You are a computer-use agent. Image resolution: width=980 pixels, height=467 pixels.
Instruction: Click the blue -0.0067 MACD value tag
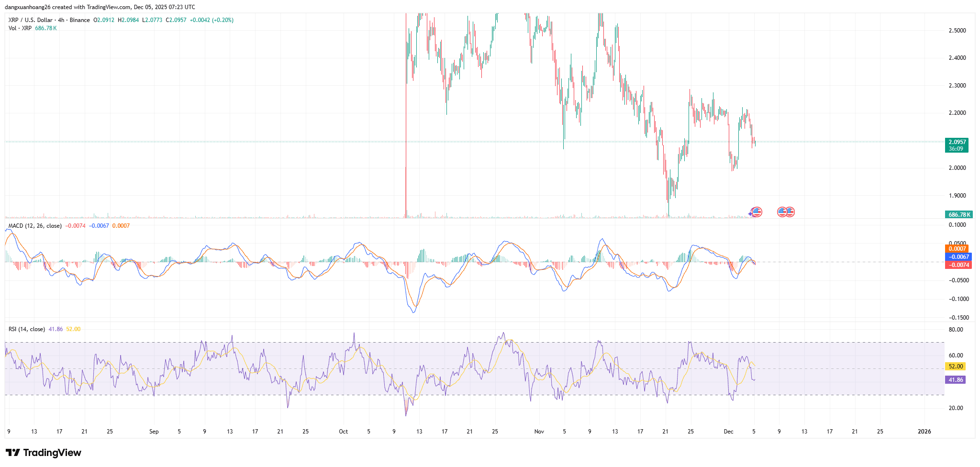pos(958,257)
